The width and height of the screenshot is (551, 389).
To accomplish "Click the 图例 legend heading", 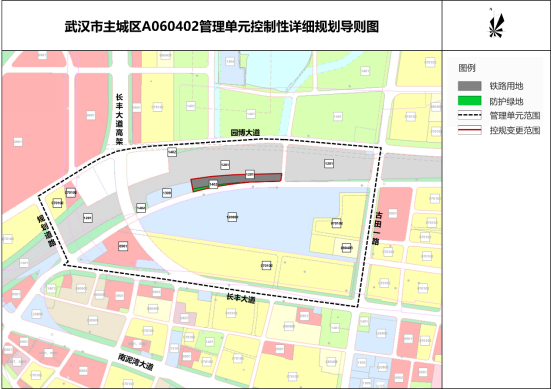I will pos(467,68).
